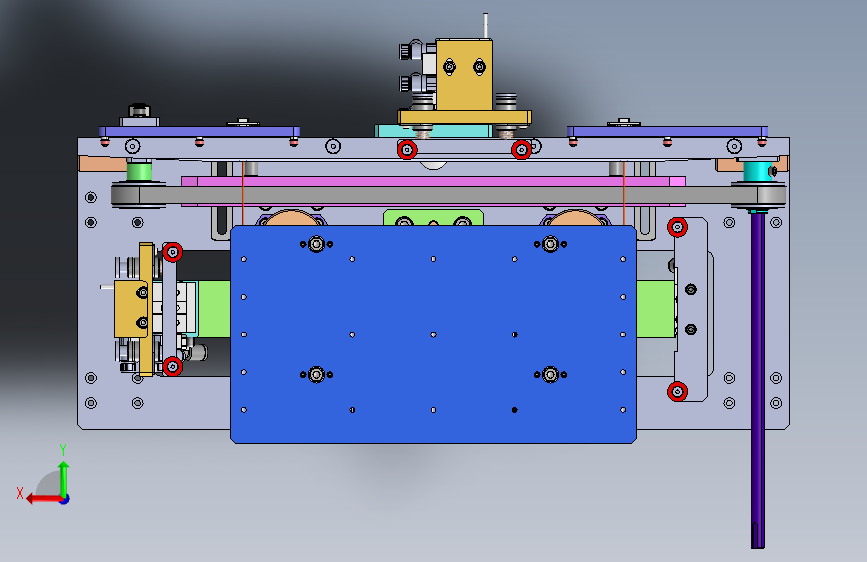The height and width of the screenshot is (562, 867).
Task: Select the pink plate behind the belt
Action: [433, 181]
